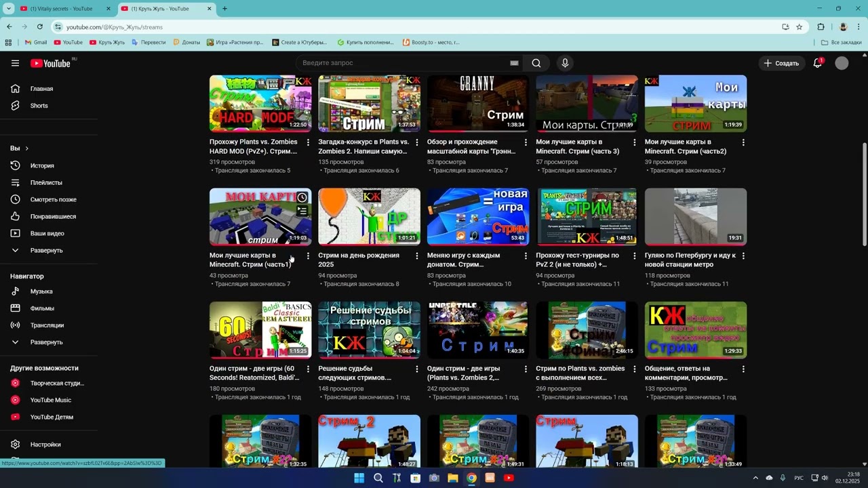Screen dimensions: 868x488
Task: Open YouTube Music from the sidebar
Action: [x=49, y=400]
